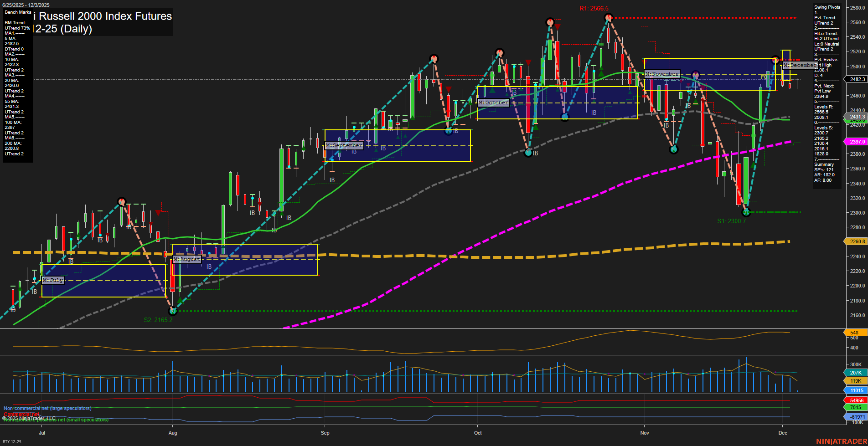The height and width of the screenshot is (446, 868).
Task: Click the Aug label on the time axis
Action: (173, 433)
